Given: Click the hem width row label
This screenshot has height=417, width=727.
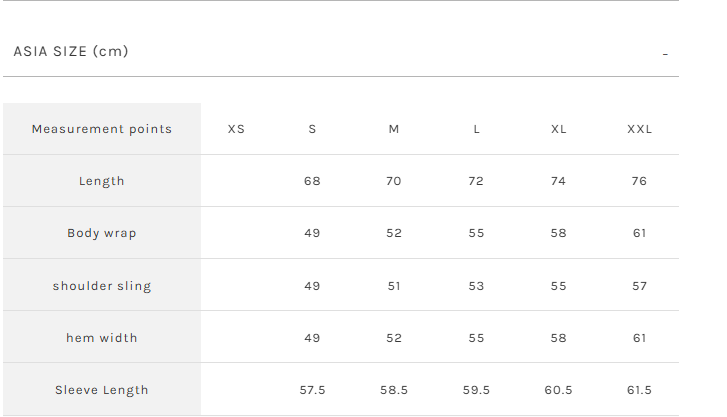Looking at the screenshot, I should [x=102, y=338].
